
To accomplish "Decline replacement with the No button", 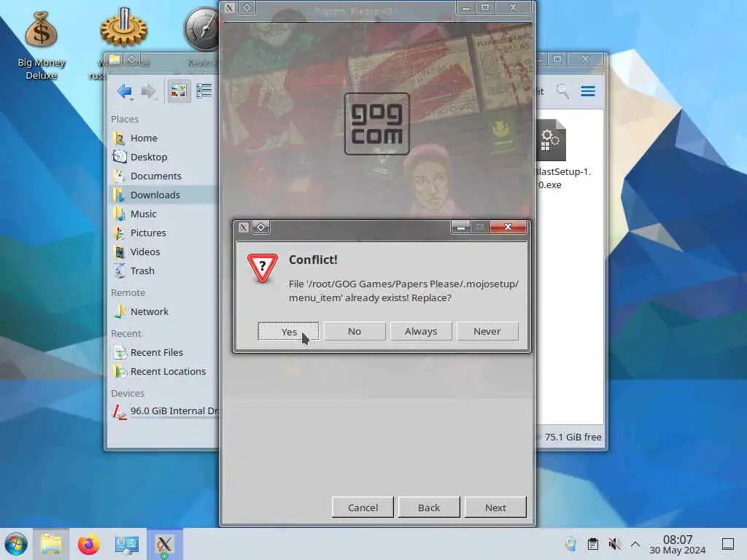I will (x=355, y=332).
